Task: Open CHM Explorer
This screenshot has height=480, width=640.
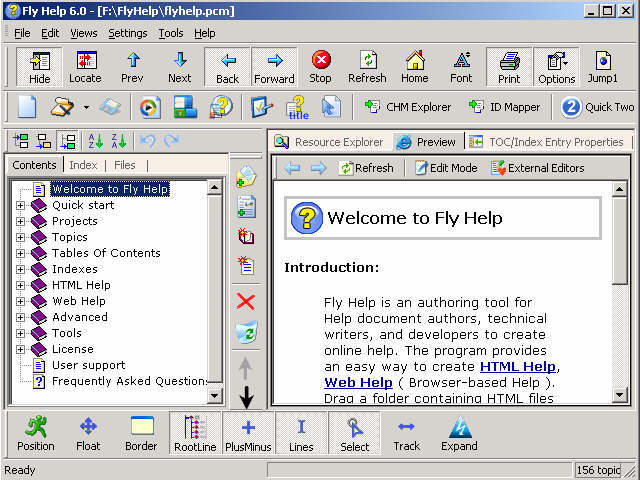Action: [x=407, y=107]
